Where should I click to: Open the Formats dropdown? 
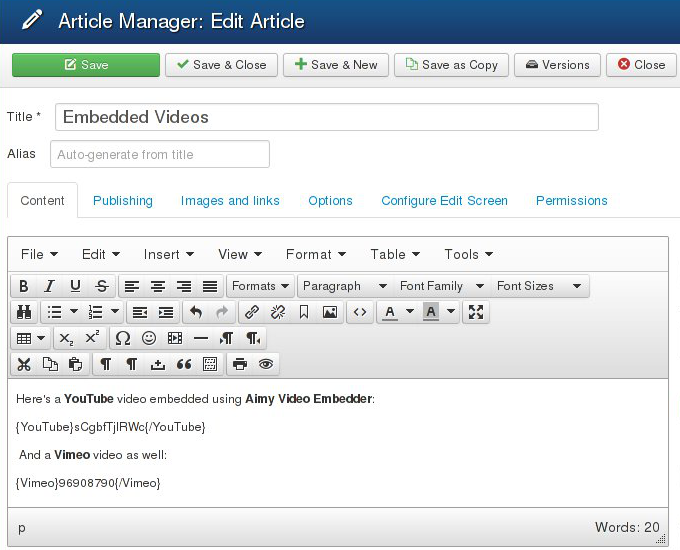(260, 286)
